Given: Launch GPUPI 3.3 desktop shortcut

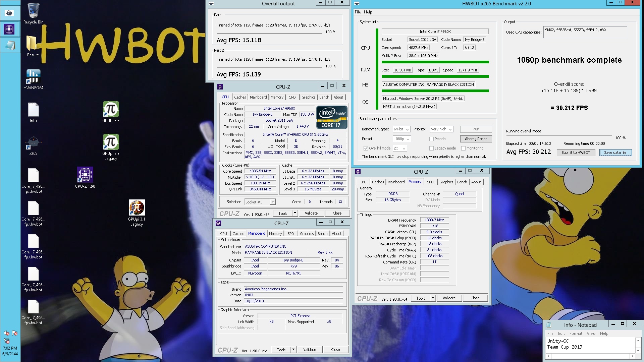Looking at the screenshot, I should click(111, 112).
